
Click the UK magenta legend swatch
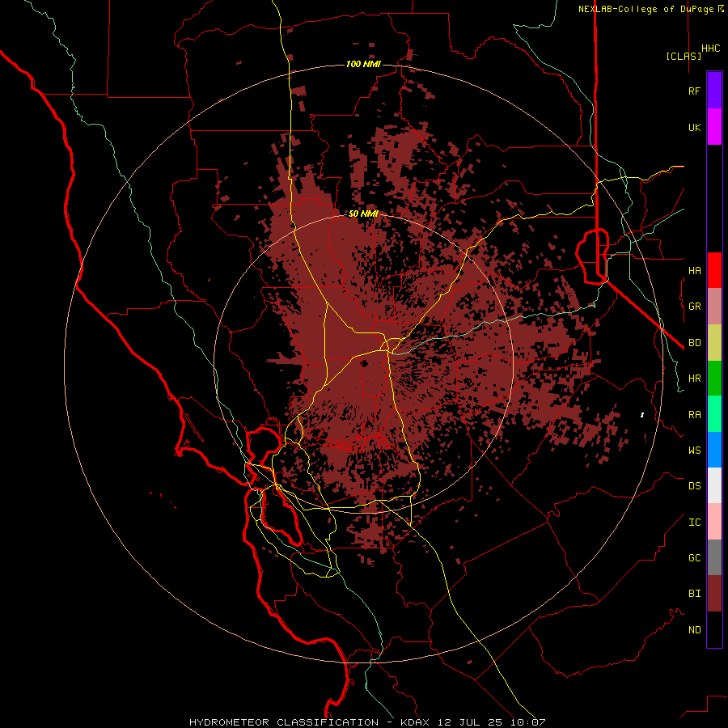coord(714,127)
